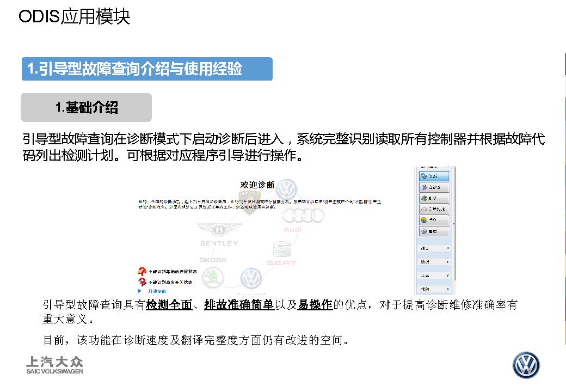Open the 管理 administration mode button

[x=434, y=231]
